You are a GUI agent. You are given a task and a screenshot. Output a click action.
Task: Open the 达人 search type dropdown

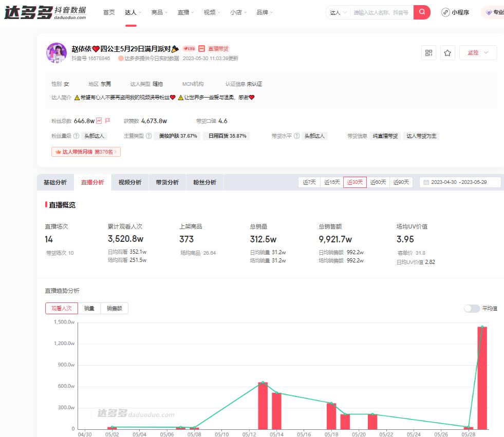point(338,12)
